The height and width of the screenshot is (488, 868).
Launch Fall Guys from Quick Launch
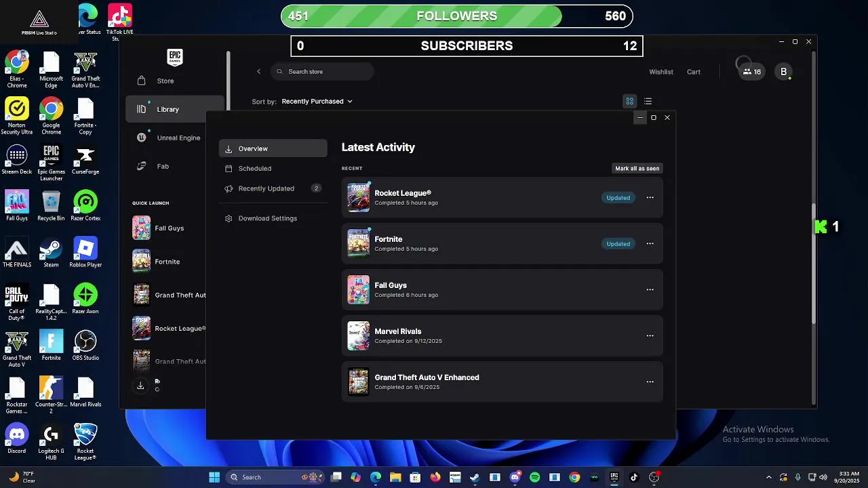coord(169,228)
